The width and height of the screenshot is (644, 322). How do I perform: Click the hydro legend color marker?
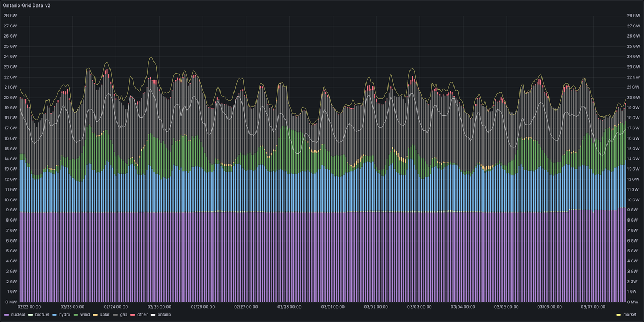(54, 315)
